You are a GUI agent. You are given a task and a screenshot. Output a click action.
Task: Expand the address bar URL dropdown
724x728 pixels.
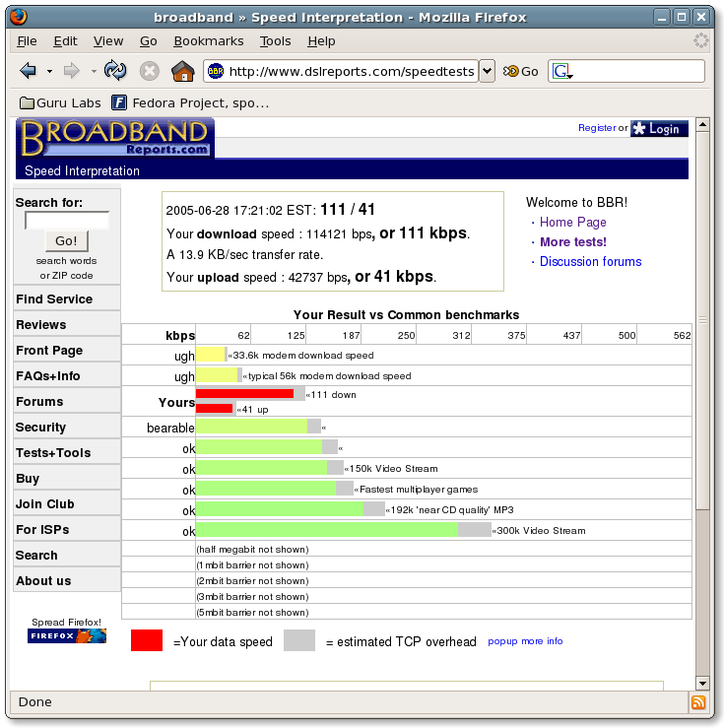487,71
